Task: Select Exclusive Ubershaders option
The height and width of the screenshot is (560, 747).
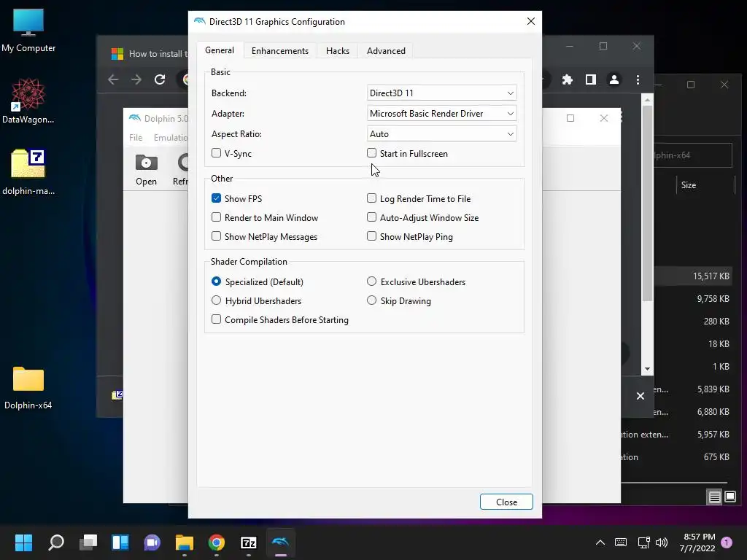Action: (371, 281)
